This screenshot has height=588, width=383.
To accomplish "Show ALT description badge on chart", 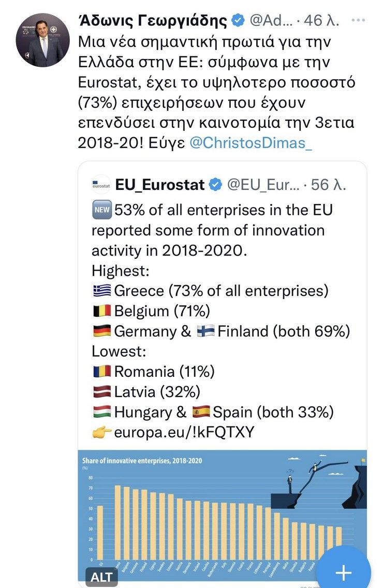I will [101, 577].
